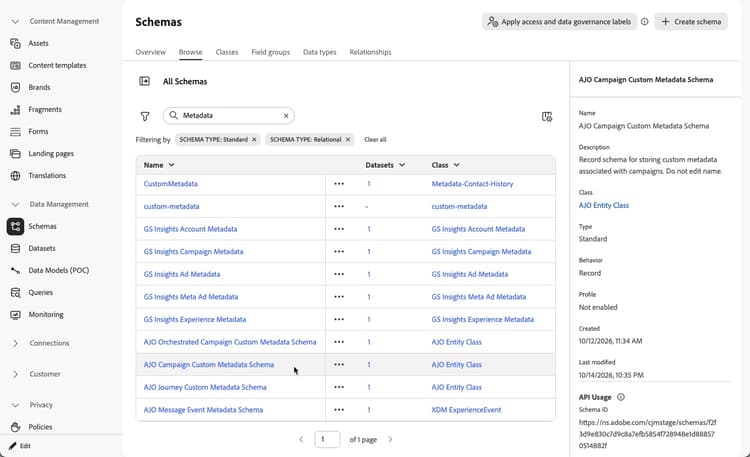Viewport: 750px width, 457px height.
Task: Expand the Connections section
Action: point(15,343)
